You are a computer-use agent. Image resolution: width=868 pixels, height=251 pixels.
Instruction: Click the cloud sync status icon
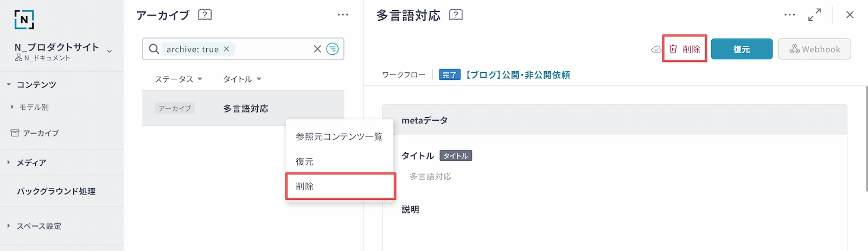656,49
